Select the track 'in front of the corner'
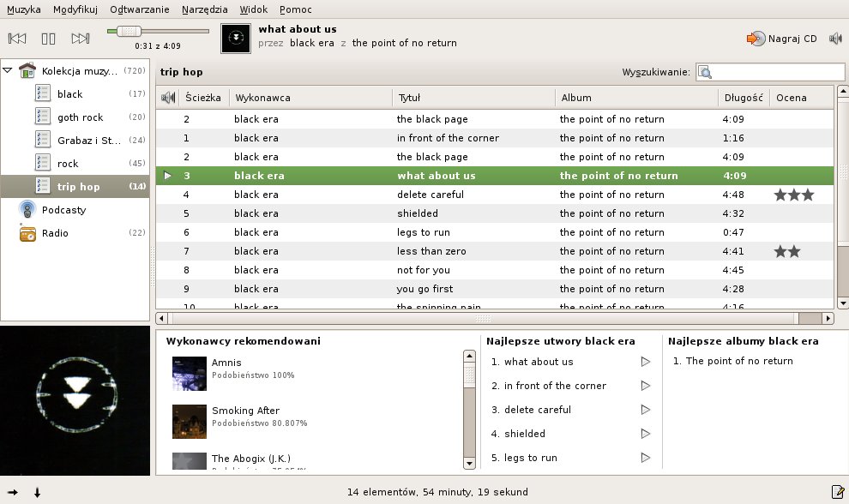849x504 pixels. point(494,138)
